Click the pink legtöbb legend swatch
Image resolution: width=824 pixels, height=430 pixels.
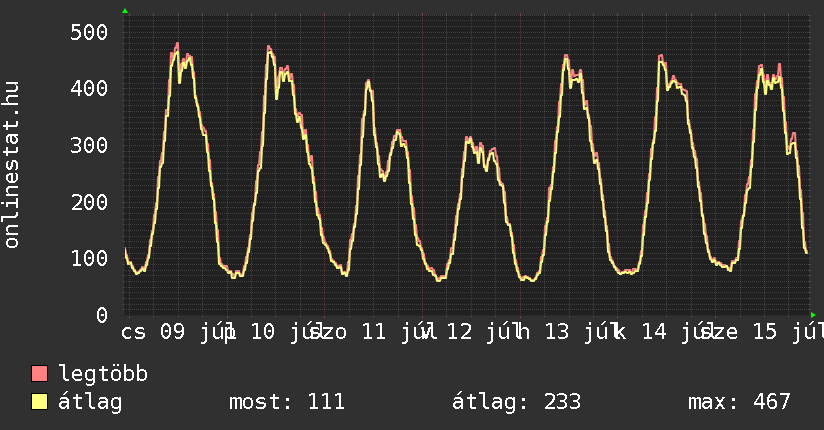point(39,373)
